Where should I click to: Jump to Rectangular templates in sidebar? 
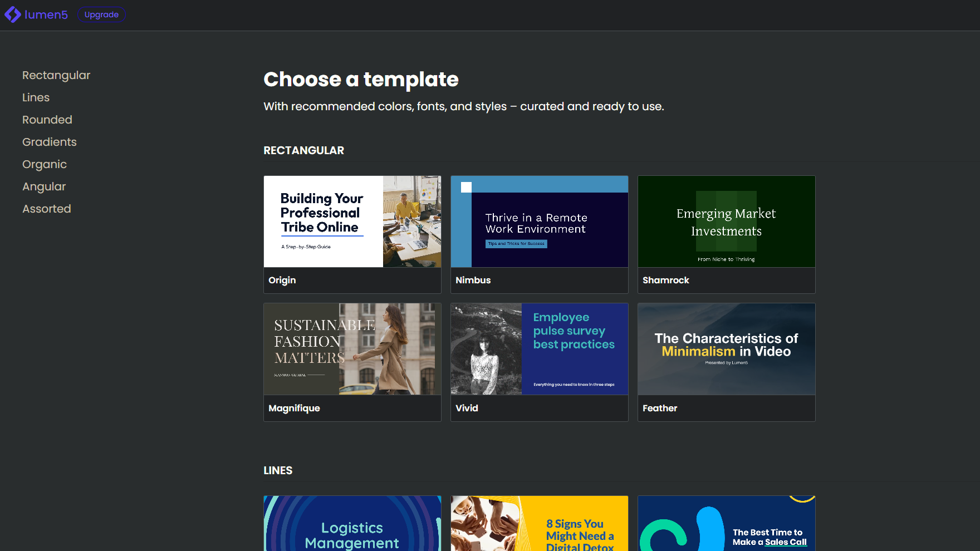56,75
